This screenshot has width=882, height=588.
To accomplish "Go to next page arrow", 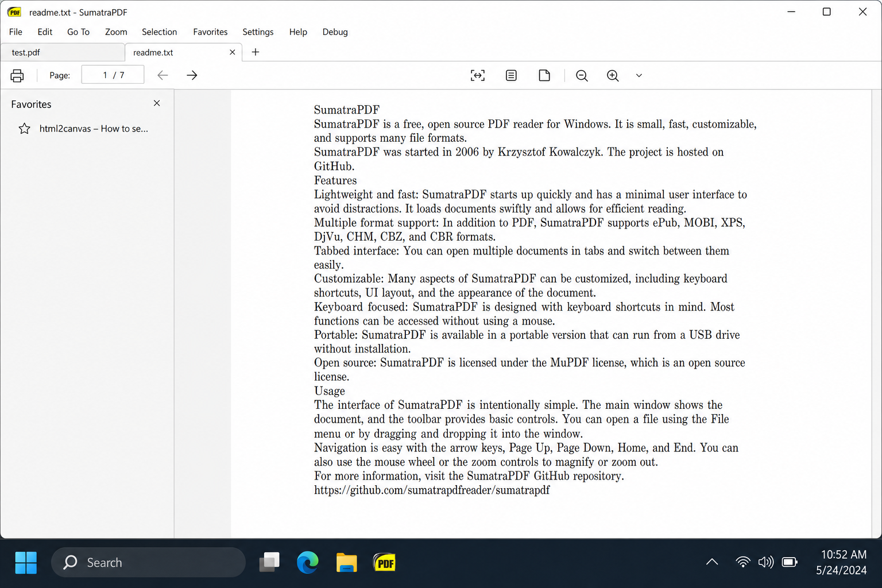I will [192, 75].
